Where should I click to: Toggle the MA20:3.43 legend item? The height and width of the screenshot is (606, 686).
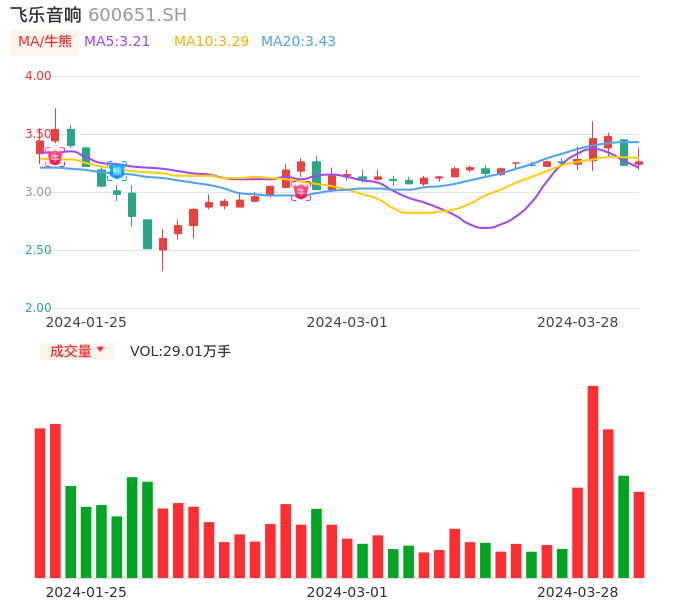point(298,42)
